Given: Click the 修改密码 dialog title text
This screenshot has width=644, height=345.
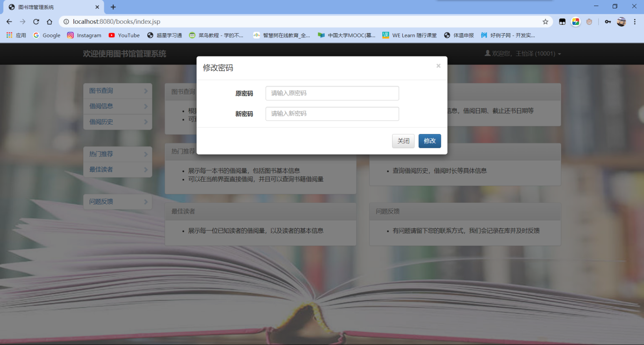Looking at the screenshot, I should [218, 68].
